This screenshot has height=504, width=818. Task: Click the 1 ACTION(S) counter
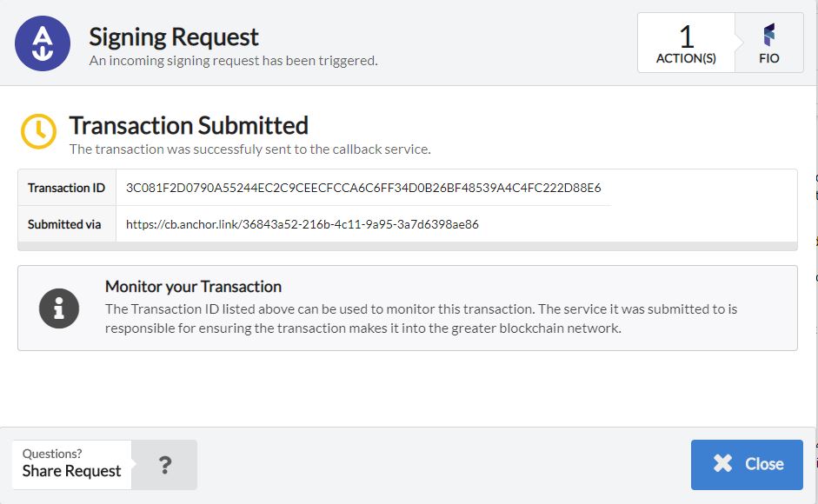coord(686,43)
